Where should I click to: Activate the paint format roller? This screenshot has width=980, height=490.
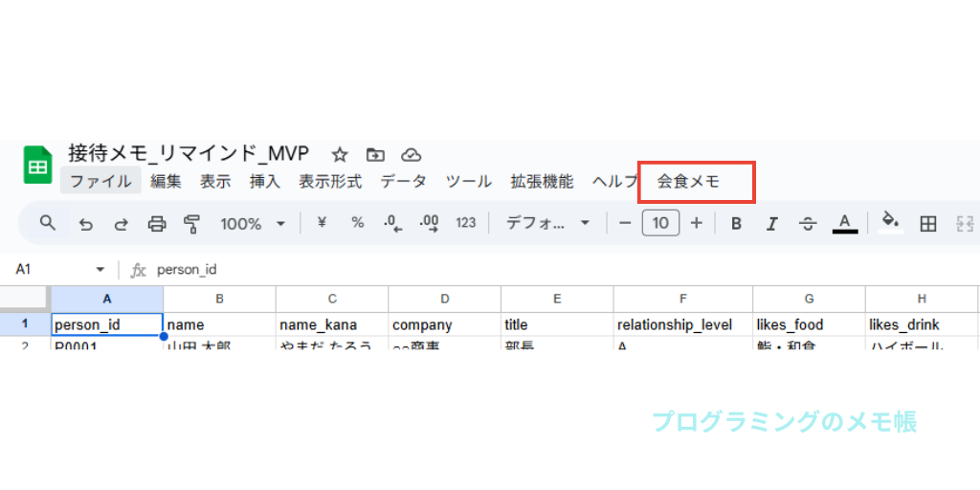[192, 224]
